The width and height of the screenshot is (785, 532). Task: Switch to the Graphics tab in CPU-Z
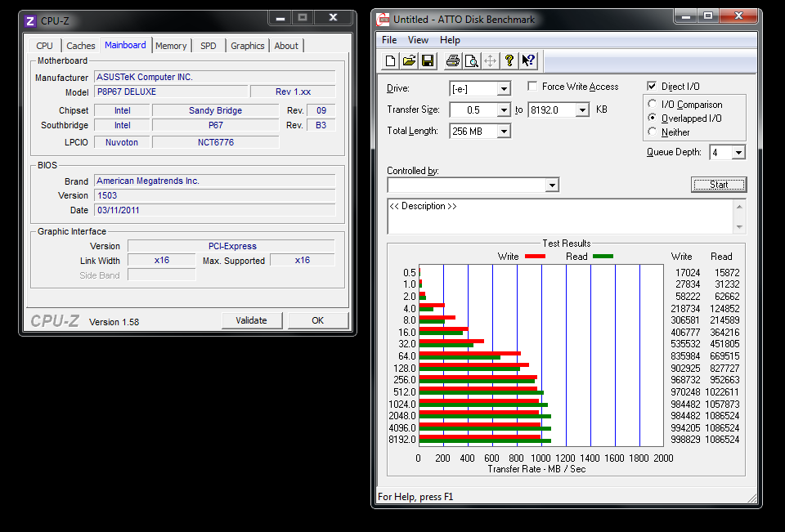point(247,46)
